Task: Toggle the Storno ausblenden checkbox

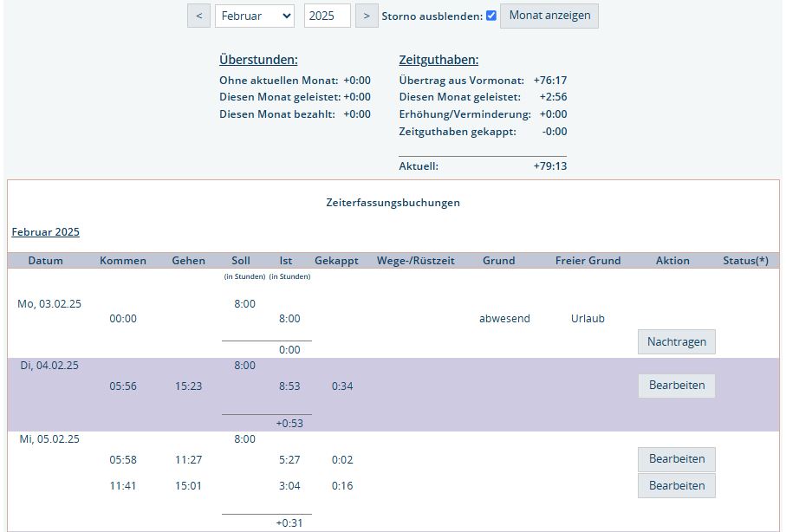Action: pos(491,16)
